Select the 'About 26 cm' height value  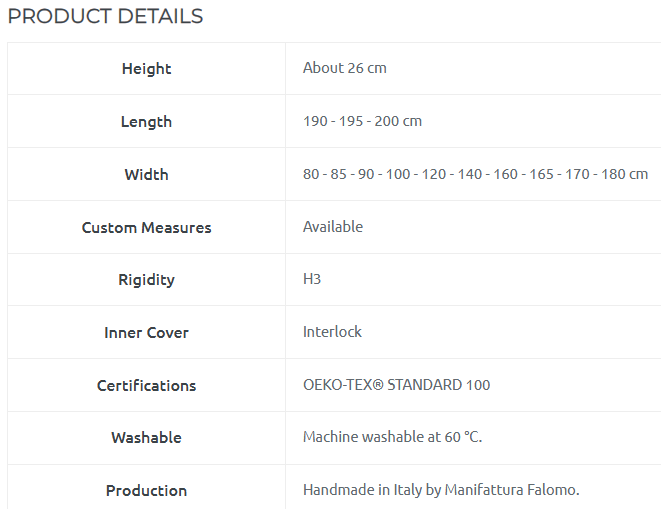344,68
